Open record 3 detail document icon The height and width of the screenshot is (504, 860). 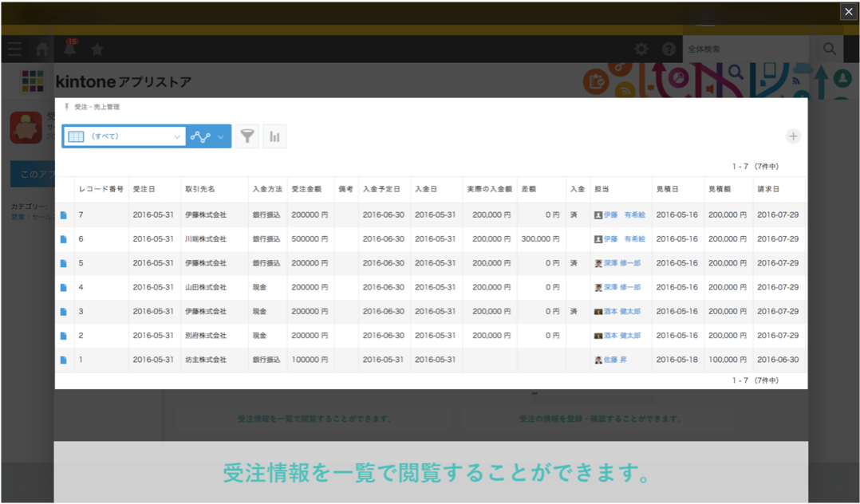(64, 312)
